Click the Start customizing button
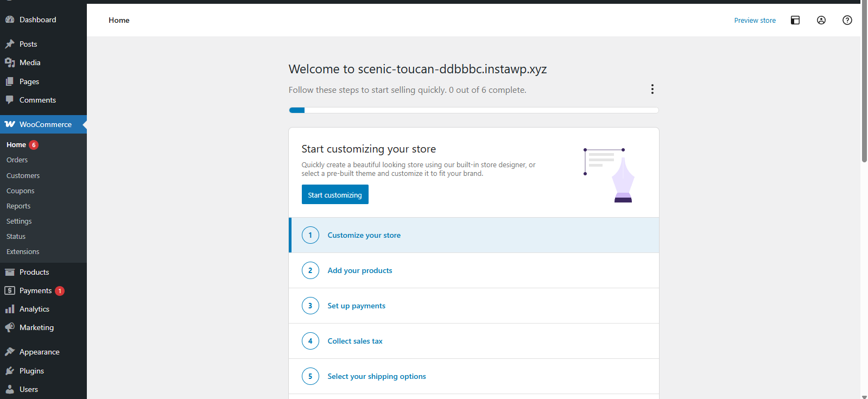 click(x=335, y=194)
